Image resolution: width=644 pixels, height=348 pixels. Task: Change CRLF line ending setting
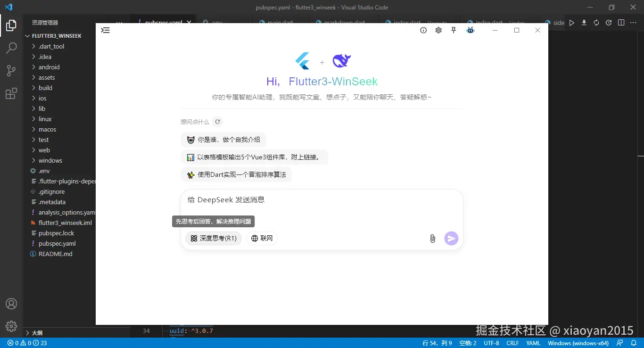[512, 343]
